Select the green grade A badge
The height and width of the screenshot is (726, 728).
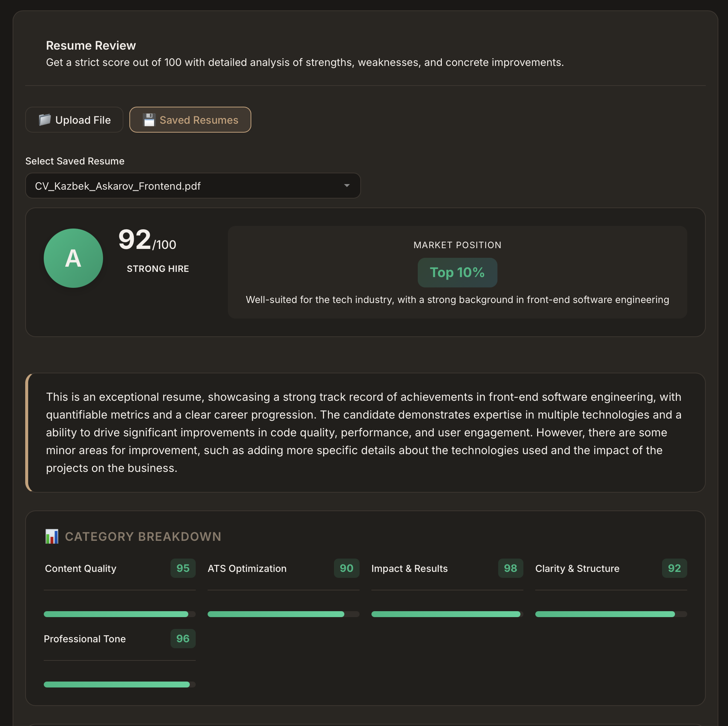73,258
